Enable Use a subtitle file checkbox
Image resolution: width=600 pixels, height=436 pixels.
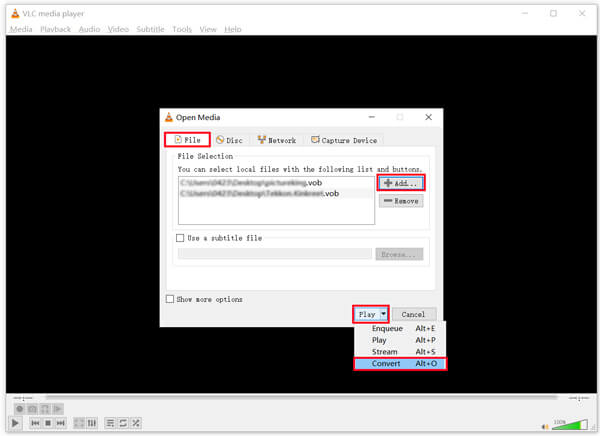coord(180,238)
